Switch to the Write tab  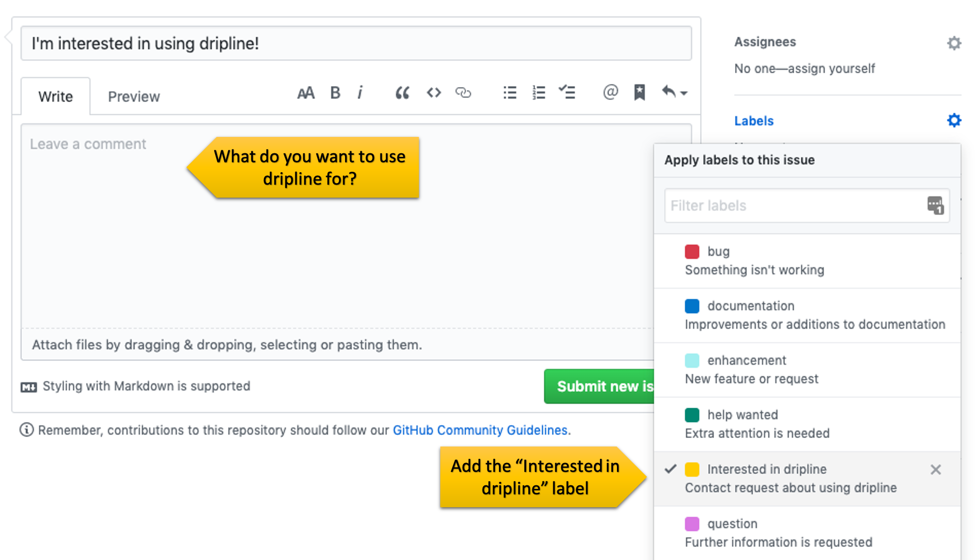pos(56,97)
